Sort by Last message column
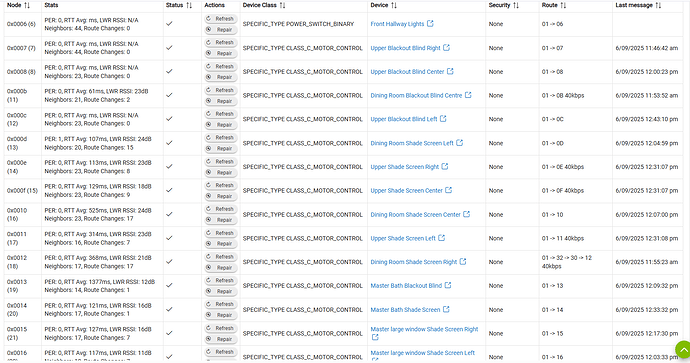The width and height of the screenshot is (690, 363). [x=638, y=5]
